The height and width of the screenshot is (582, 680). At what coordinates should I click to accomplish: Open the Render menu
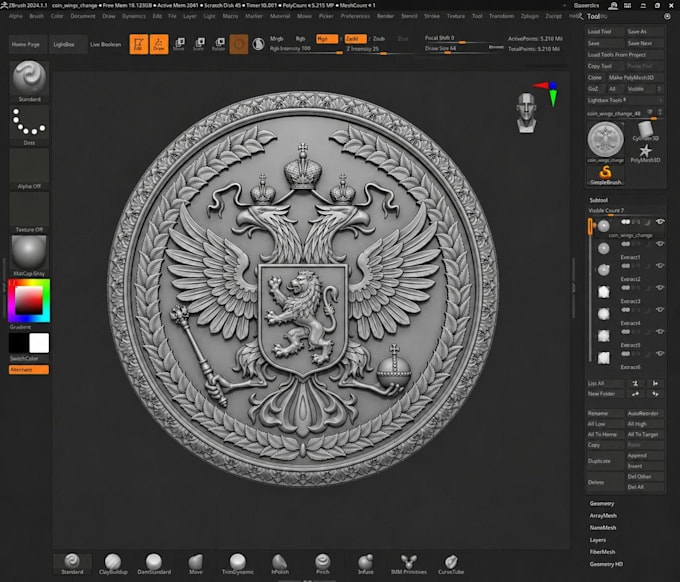[x=385, y=16]
